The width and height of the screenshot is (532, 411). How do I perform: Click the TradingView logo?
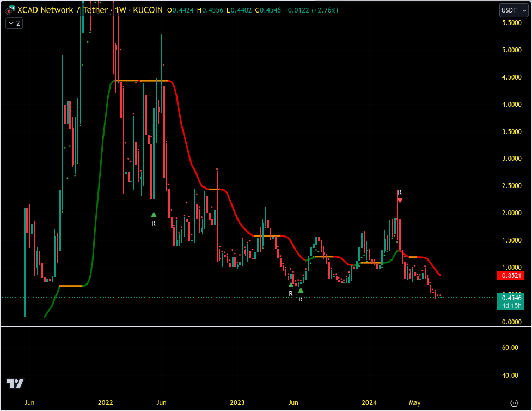pos(15,384)
